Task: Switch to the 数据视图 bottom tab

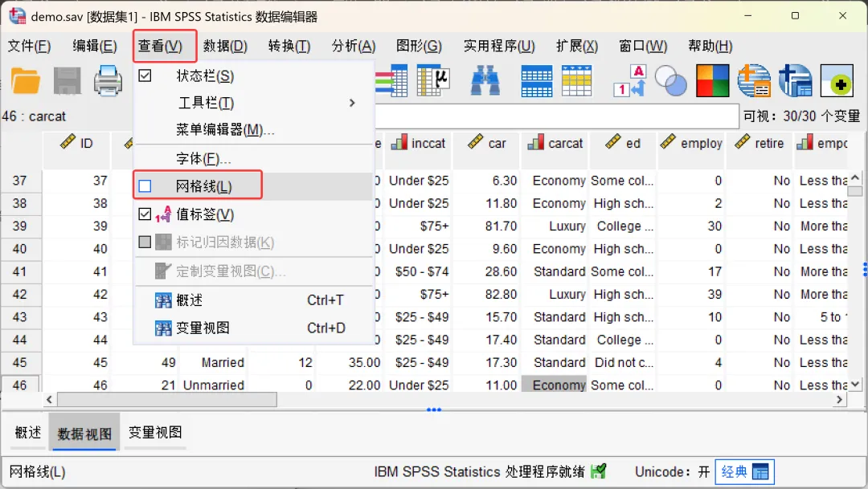Action: (x=84, y=433)
